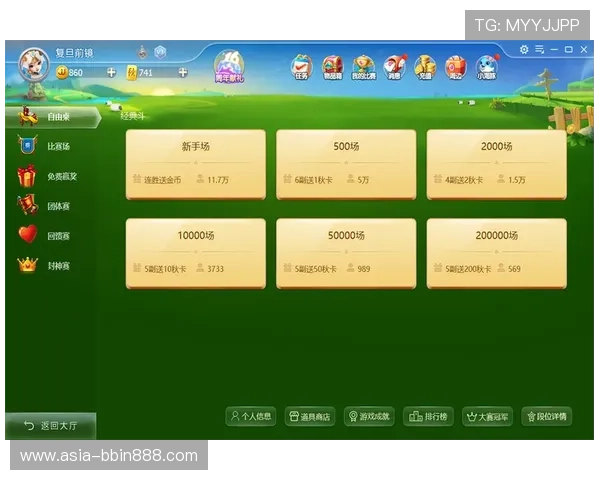Click the 道具商店 item shop button

(309, 416)
